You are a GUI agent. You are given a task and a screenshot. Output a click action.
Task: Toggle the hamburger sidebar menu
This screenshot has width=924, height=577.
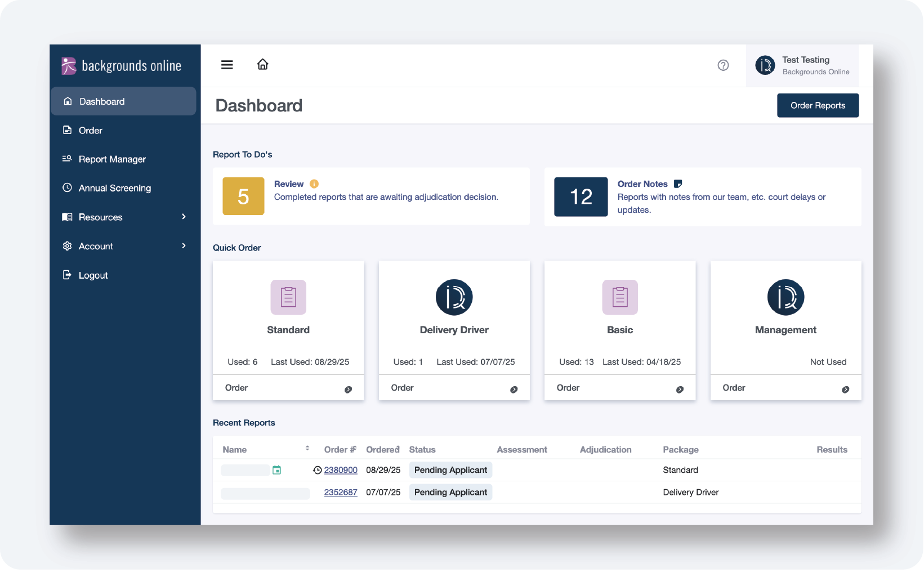pos(227,65)
